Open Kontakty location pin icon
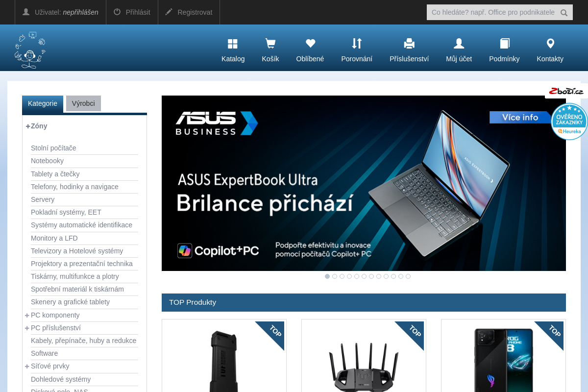The width and height of the screenshot is (588, 392). pyautogui.click(x=550, y=44)
